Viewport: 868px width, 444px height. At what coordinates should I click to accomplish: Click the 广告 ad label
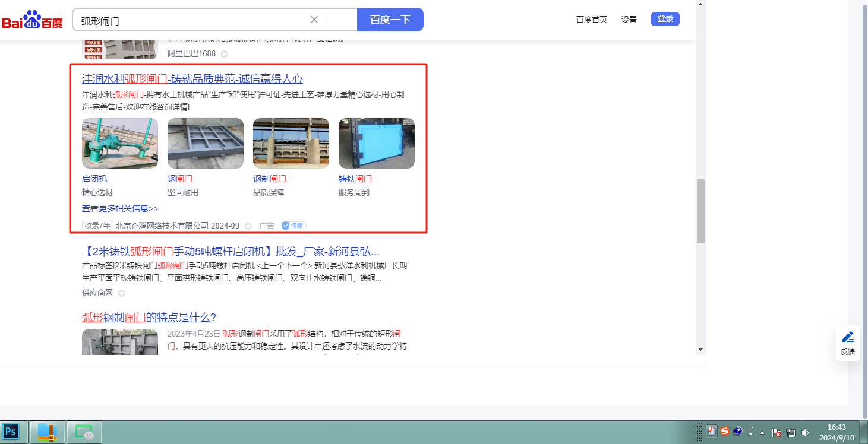click(267, 226)
